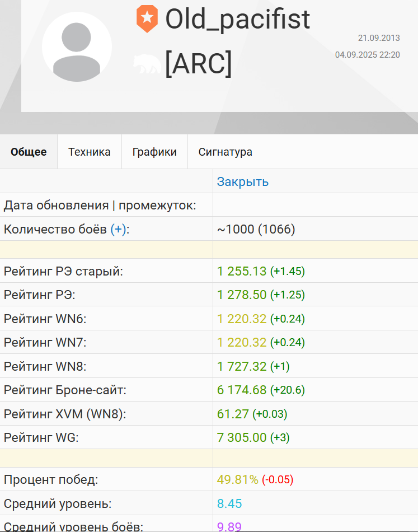Open the Сигнатура tab
The image size is (418, 532).
pyautogui.click(x=225, y=152)
